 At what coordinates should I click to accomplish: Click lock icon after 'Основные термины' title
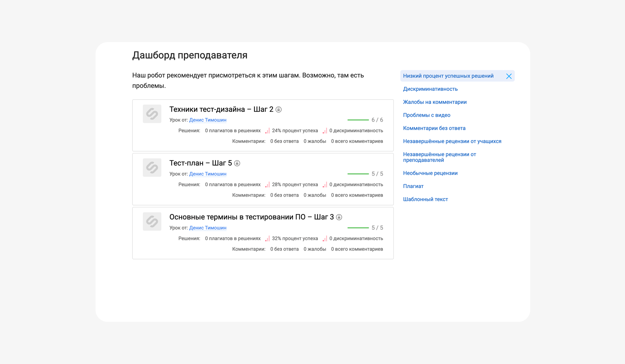(339, 217)
